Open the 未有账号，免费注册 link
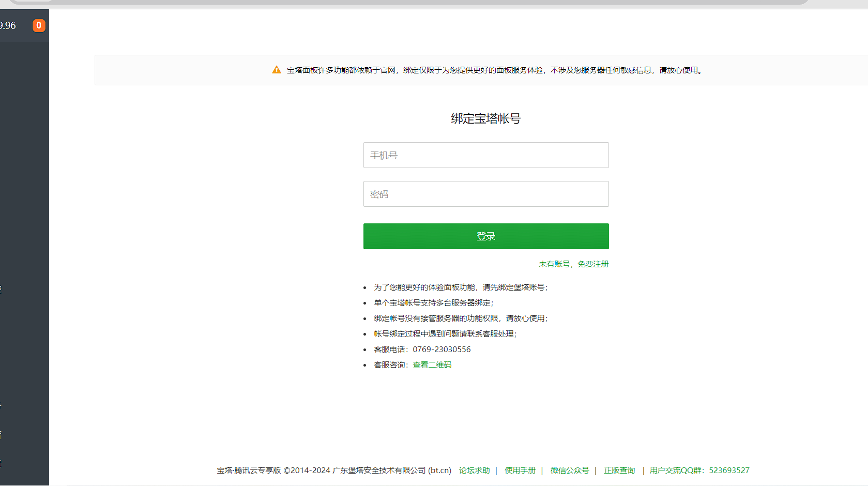The image size is (868, 486). 573,264
